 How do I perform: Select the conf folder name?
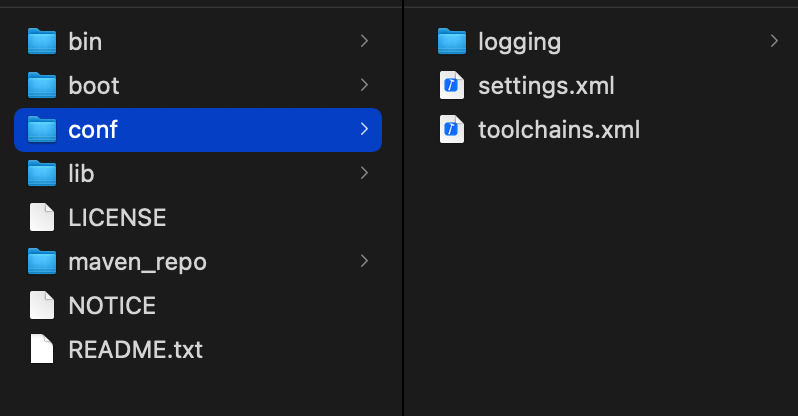tap(93, 130)
